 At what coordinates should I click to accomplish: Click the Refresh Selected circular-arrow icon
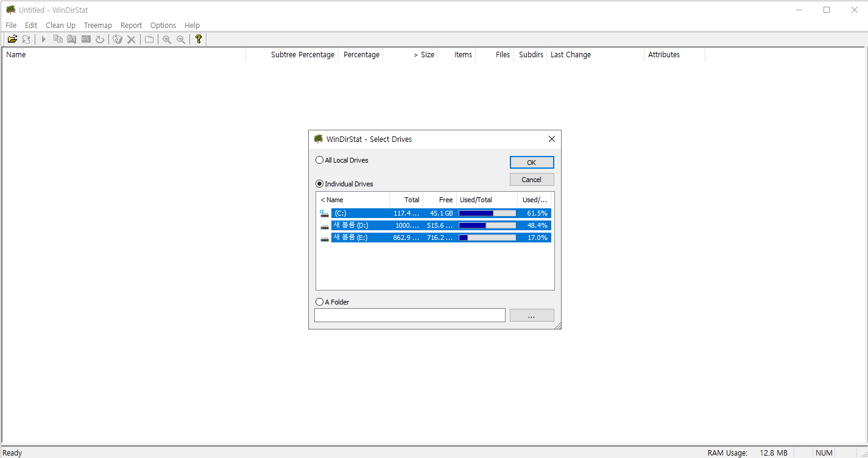click(x=100, y=39)
